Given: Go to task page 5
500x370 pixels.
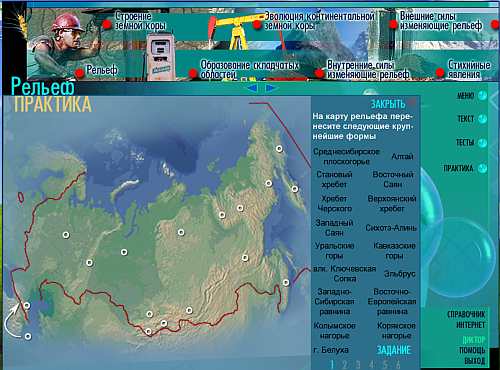Looking at the screenshot, I should (x=385, y=364).
